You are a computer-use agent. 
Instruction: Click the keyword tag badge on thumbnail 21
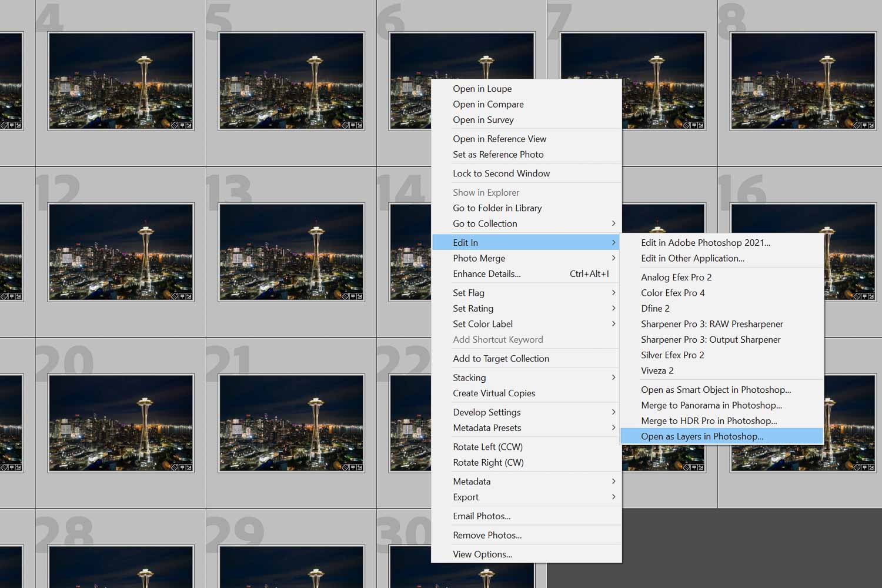point(345,467)
